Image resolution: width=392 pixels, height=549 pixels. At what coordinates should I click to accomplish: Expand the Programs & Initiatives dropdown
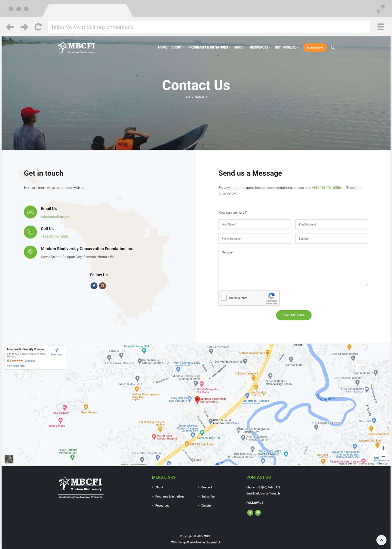pos(209,47)
